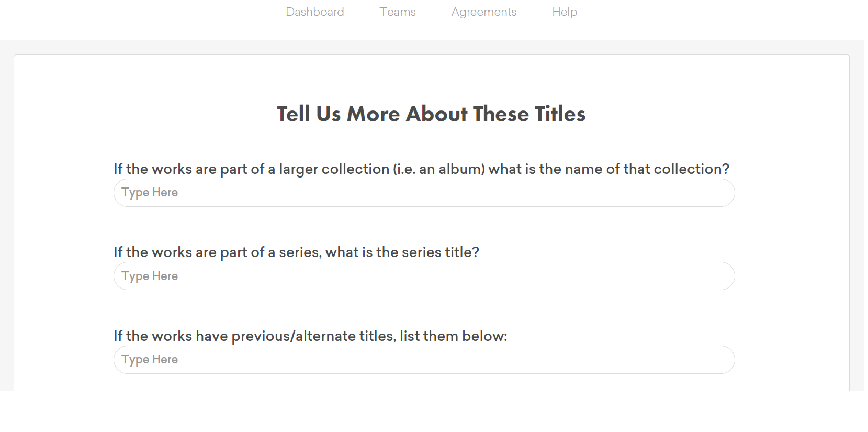
Task: Click into the series title field
Action: point(424,276)
